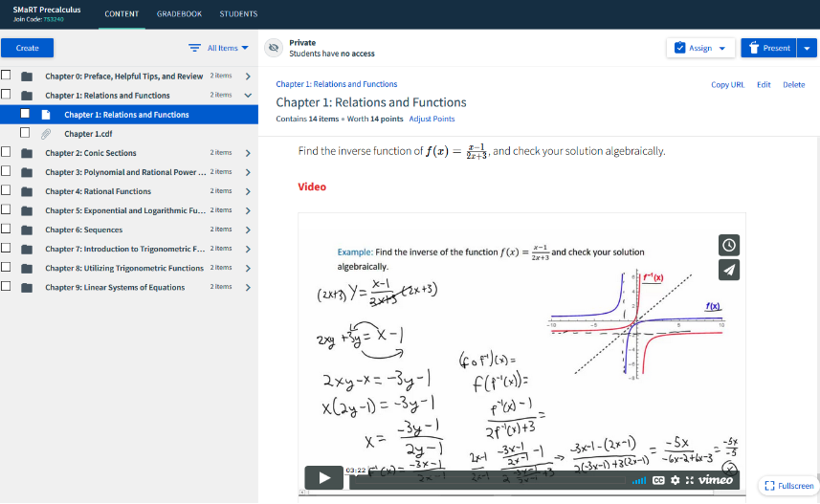
Task: Open Vimeo logo link
Action: [x=716, y=479]
